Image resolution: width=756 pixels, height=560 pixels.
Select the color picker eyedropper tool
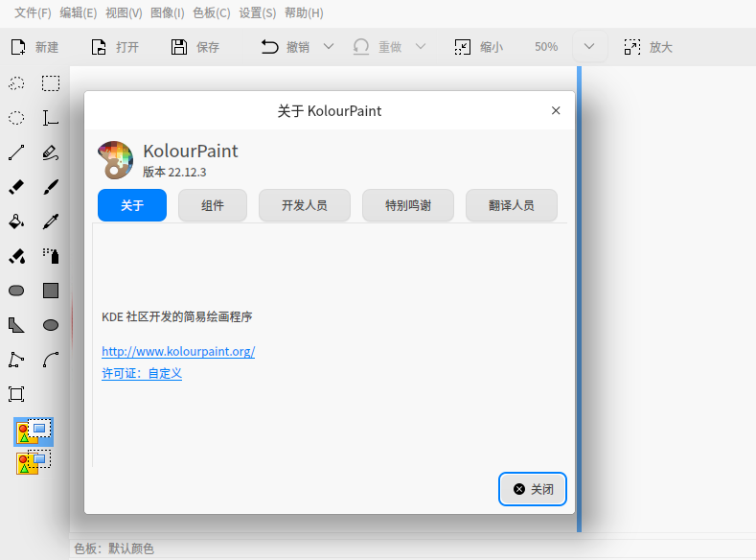[x=51, y=222]
